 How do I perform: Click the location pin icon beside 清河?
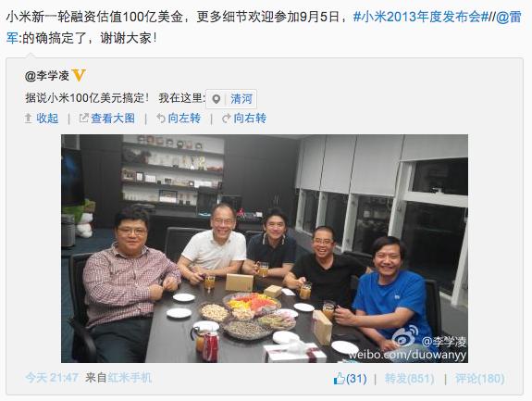(216, 99)
